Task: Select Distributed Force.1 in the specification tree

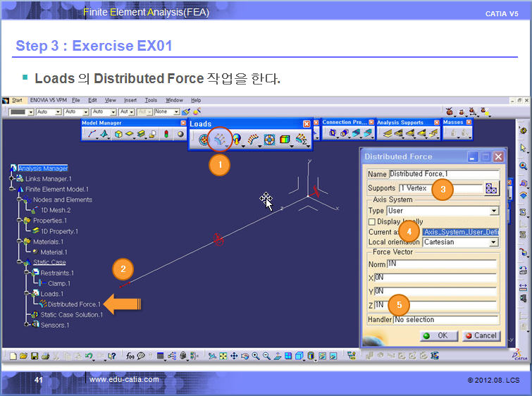Action: 74,304
